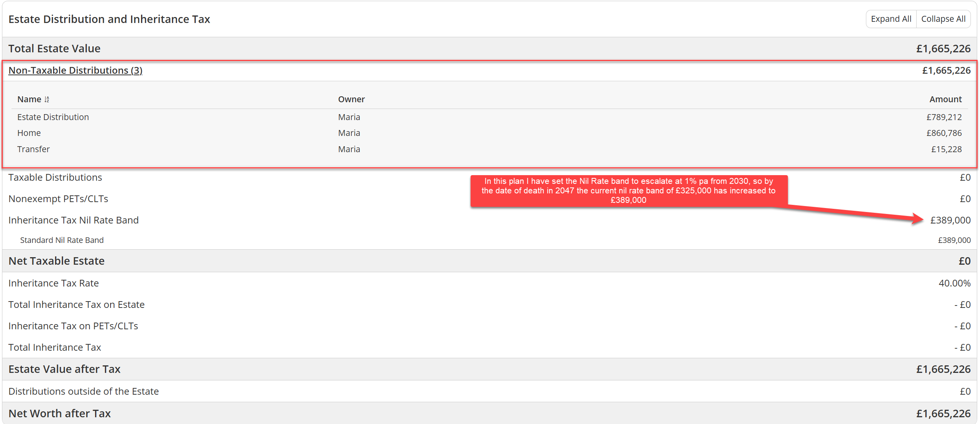Collapse the Non-Taxable Distributions (3) section
980x424 pixels.
[x=75, y=71]
